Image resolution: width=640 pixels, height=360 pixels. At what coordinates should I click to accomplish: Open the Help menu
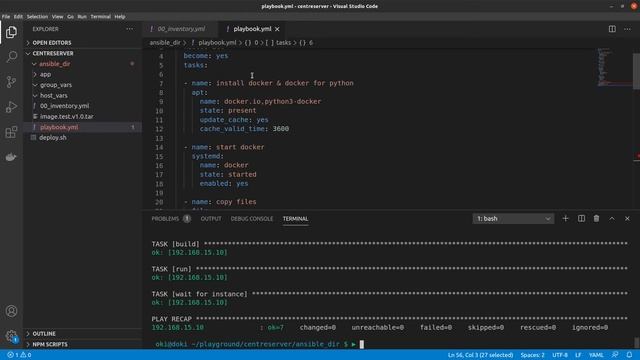[120, 17]
